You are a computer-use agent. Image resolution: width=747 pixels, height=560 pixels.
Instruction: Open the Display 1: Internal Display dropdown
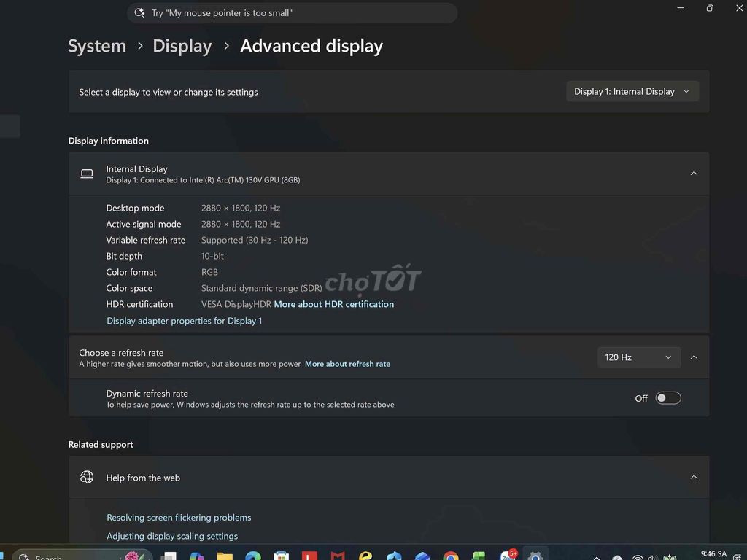pos(632,91)
